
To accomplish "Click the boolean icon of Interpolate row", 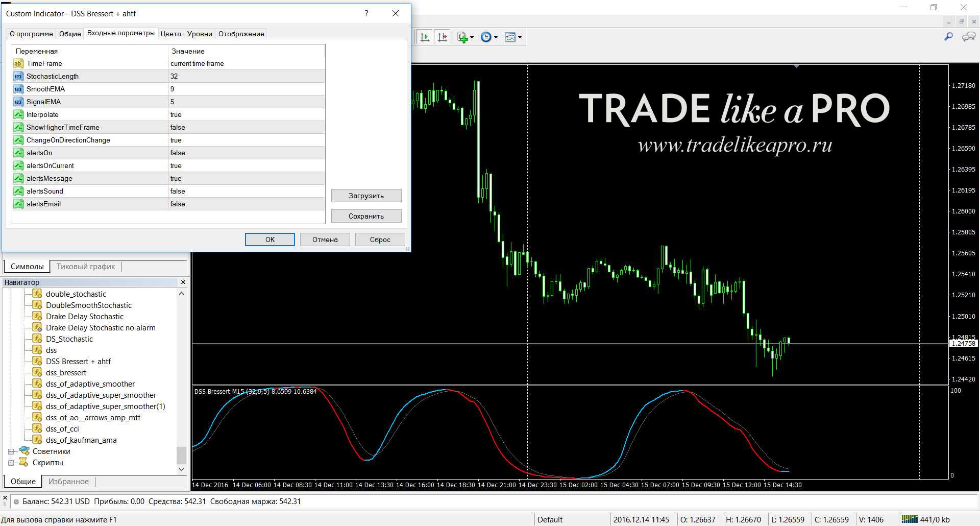I will click(18, 114).
